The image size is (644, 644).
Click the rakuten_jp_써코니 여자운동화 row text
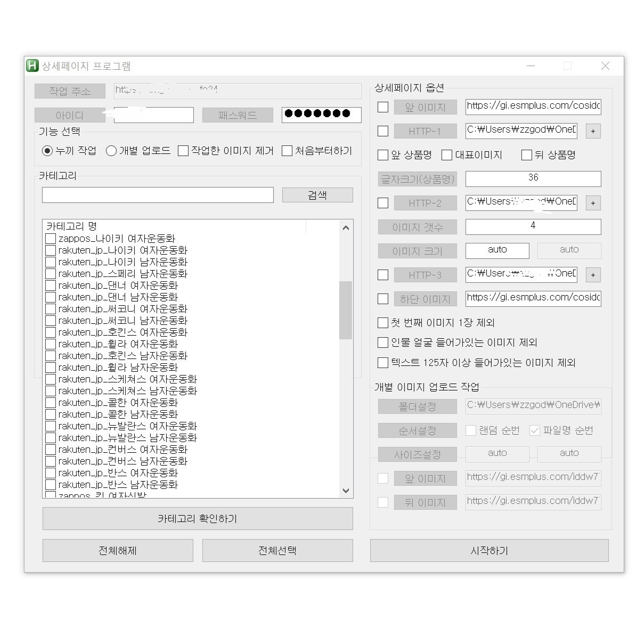point(123,308)
